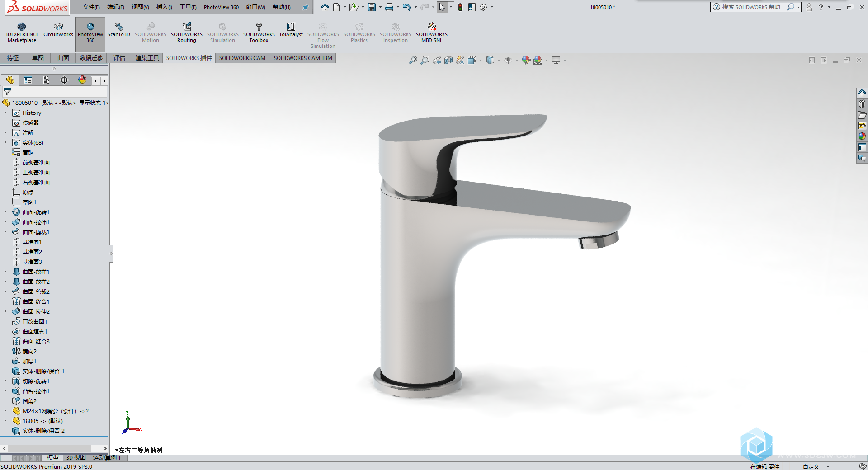The height and width of the screenshot is (470, 868).
Task: Open Appearances task pane icon
Action: [862, 136]
